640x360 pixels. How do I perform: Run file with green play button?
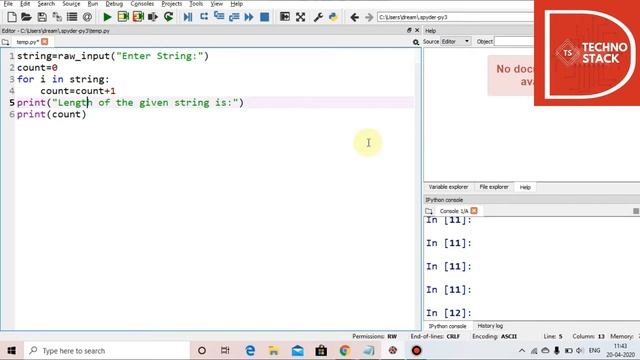pos(107,17)
